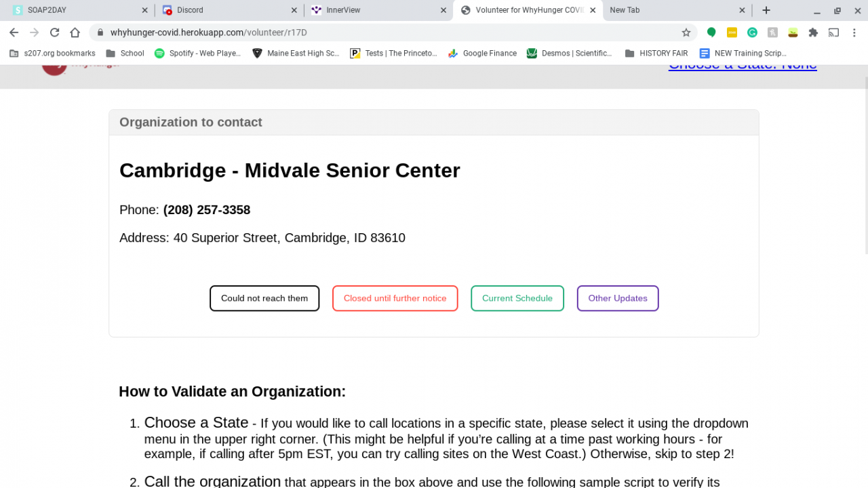Open a new tab with plus icon
868x488 pixels.
(766, 10)
